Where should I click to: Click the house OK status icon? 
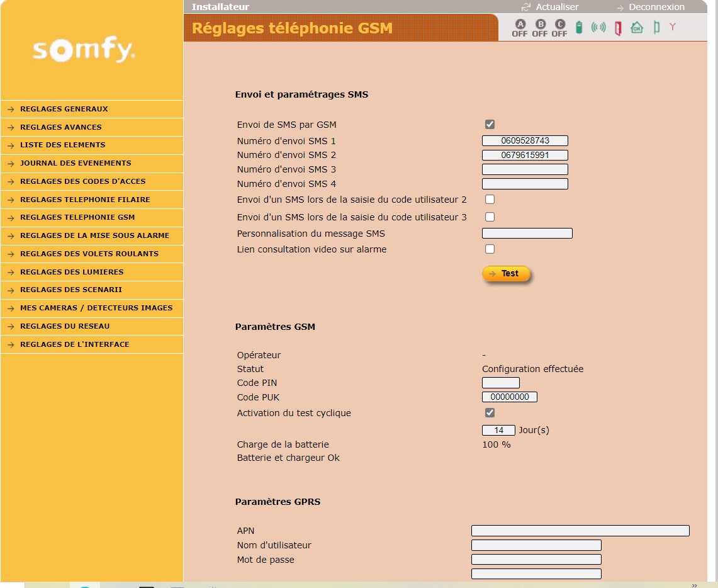coord(637,28)
